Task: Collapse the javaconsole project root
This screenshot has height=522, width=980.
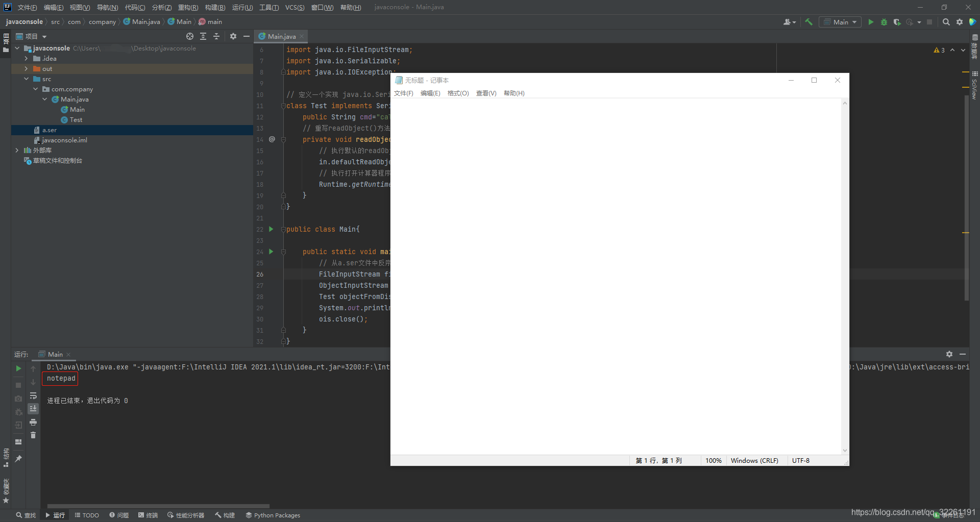Action: pyautogui.click(x=17, y=48)
